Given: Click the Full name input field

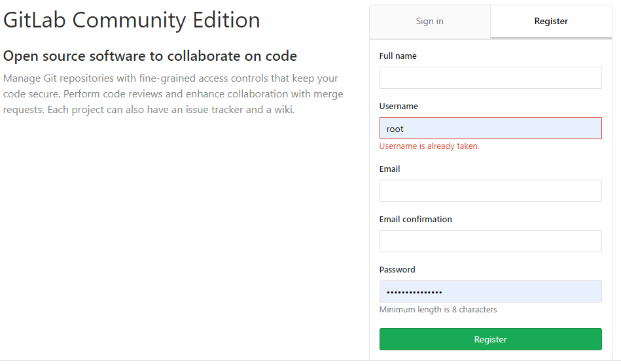Looking at the screenshot, I should 490,78.
